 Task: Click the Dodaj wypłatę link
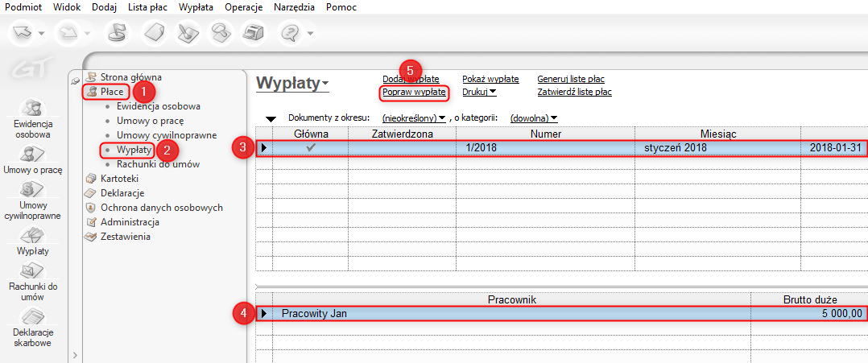(x=411, y=79)
